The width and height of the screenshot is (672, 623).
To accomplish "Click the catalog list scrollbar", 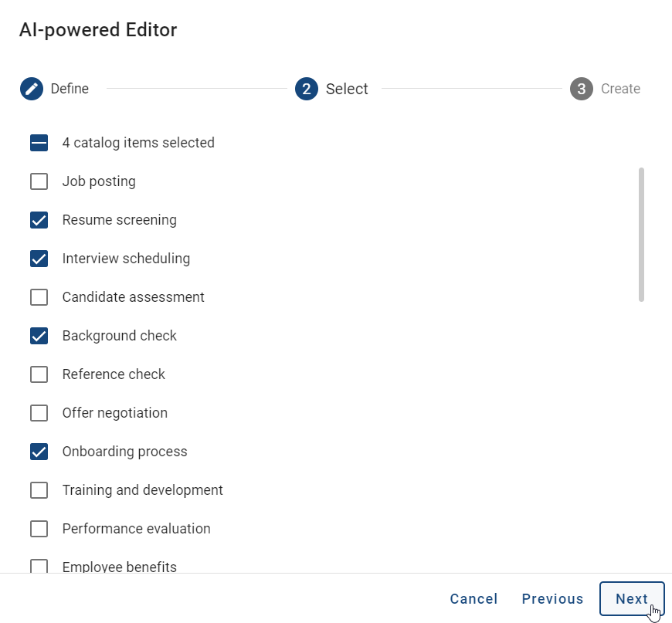I will pos(642,232).
